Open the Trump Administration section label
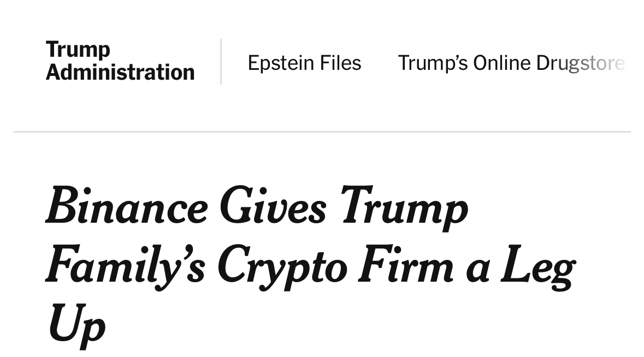The image size is (644, 357). [x=120, y=61]
